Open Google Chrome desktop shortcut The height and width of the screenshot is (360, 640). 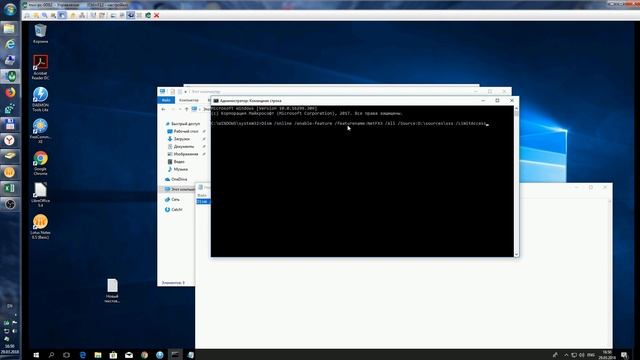40,163
